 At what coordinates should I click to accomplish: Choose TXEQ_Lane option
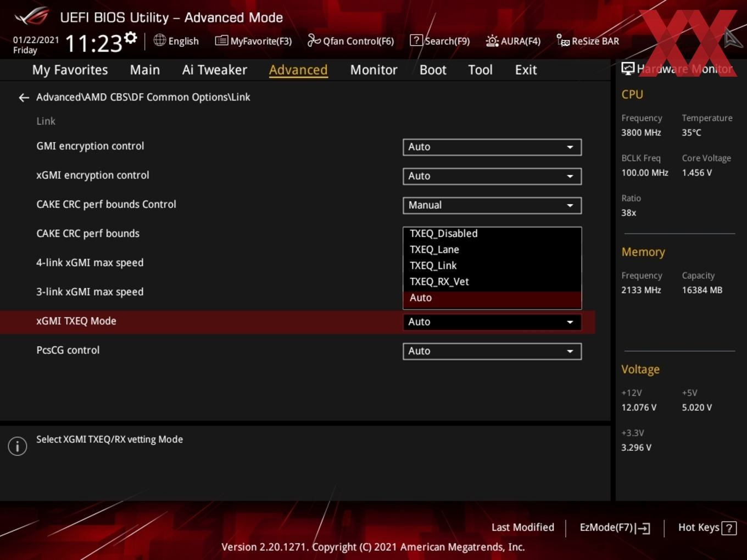pos(492,250)
